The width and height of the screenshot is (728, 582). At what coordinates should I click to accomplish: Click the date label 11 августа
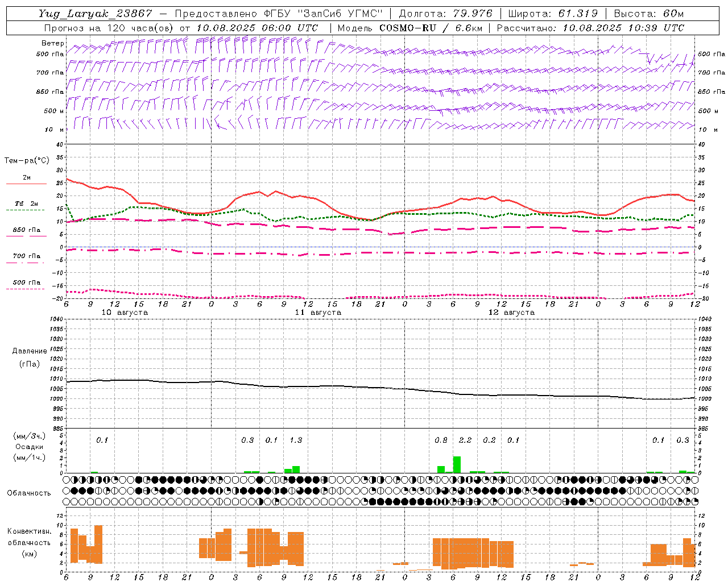(x=318, y=313)
